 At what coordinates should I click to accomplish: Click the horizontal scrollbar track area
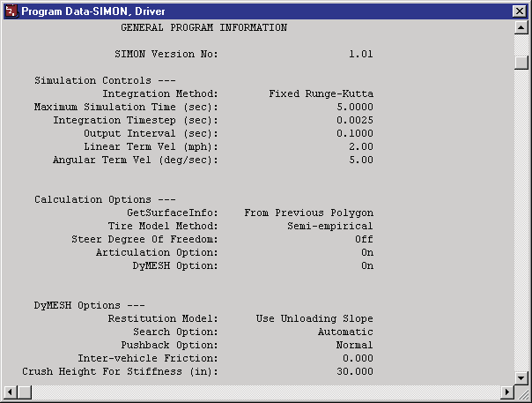coord(266,392)
